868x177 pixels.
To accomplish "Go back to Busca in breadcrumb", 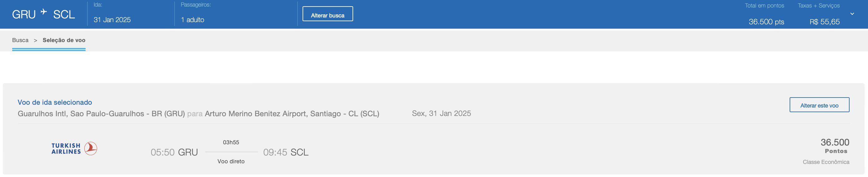I will point(20,40).
